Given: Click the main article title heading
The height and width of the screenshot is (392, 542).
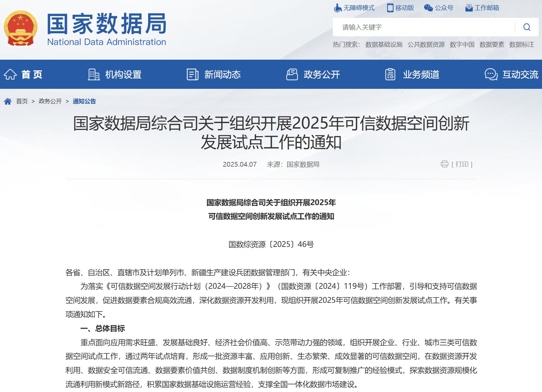Looking at the screenshot, I should (271, 133).
